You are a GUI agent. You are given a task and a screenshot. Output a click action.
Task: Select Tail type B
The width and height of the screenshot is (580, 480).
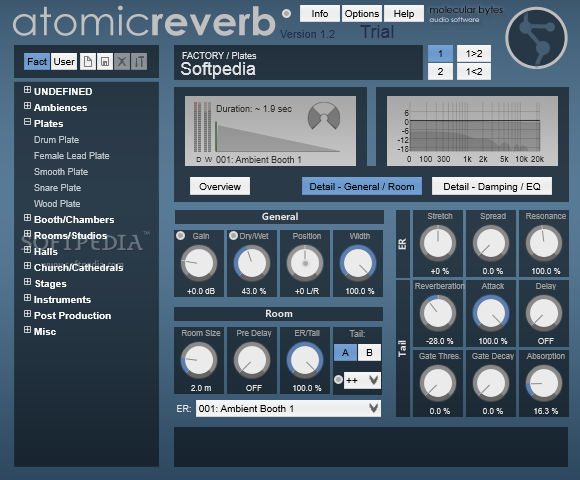point(369,352)
